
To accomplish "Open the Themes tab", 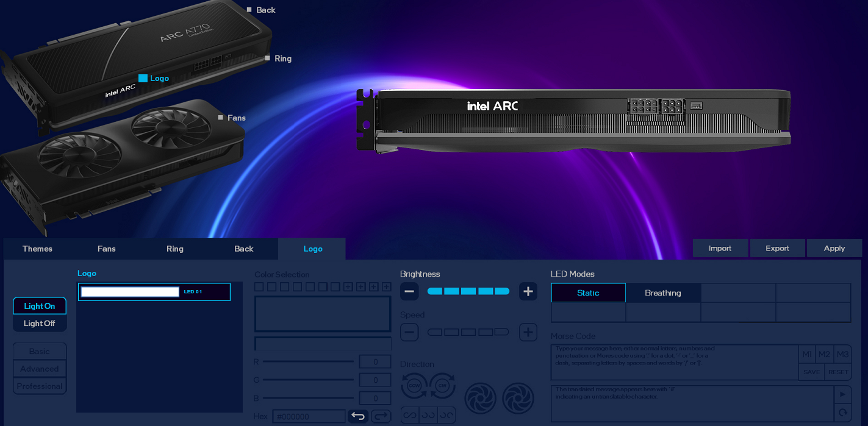I will coord(37,249).
